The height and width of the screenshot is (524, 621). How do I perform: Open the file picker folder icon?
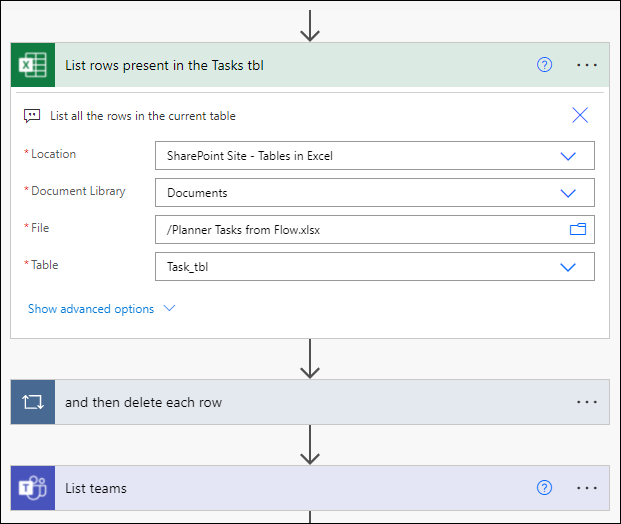coord(577,230)
